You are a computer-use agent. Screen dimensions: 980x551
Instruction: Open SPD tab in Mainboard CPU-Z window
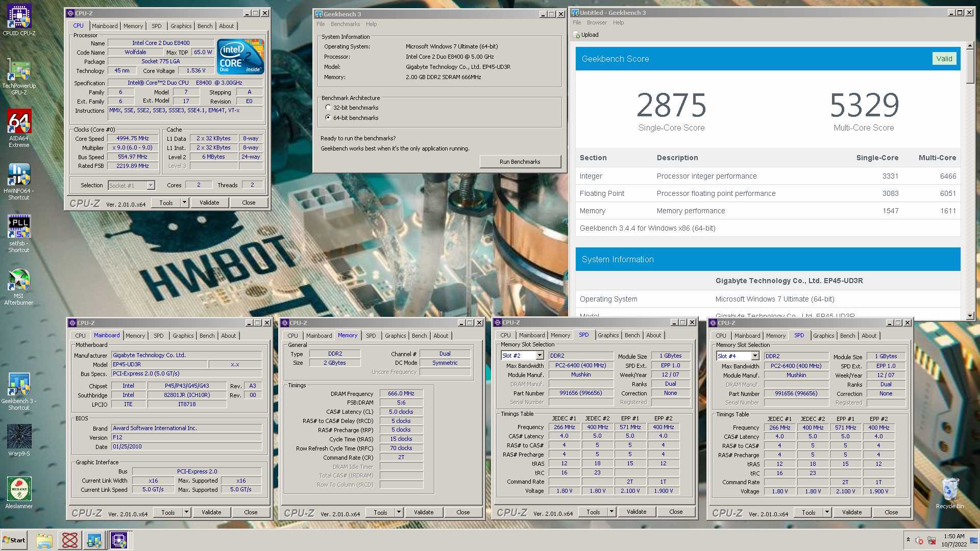[159, 336]
